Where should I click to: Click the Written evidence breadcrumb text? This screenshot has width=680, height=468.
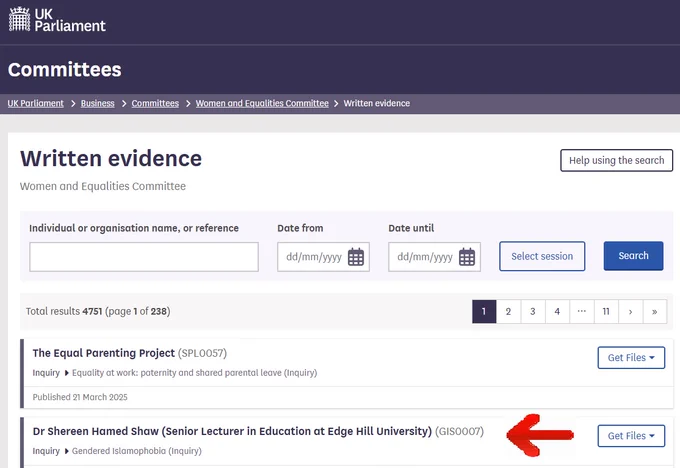pyautogui.click(x=376, y=103)
